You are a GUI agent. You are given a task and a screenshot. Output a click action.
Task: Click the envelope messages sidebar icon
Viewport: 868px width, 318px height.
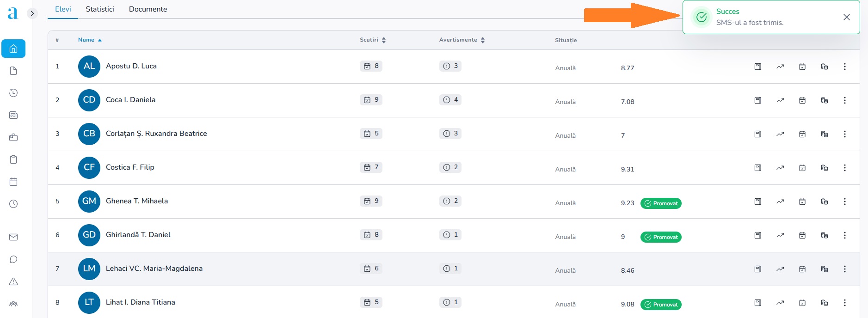coord(13,237)
